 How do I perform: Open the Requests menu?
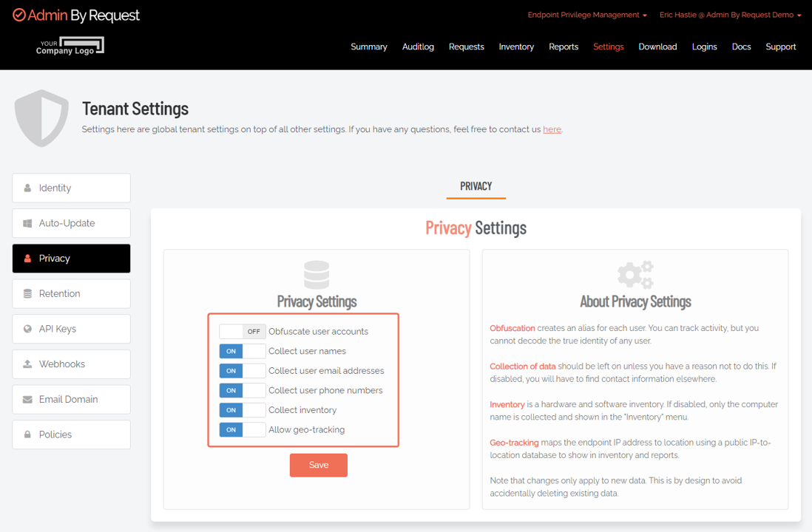point(466,47)
